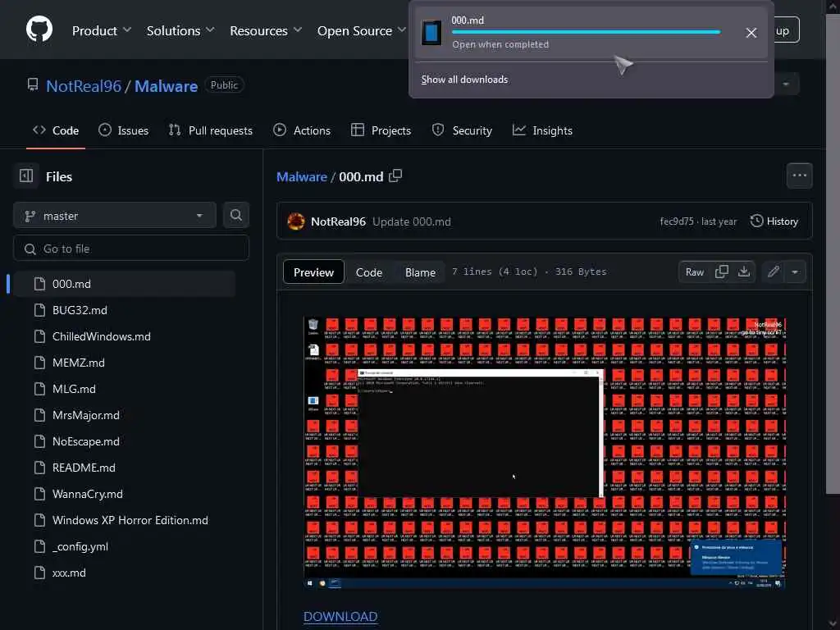Copy raw file contents icon
840x630 pixels.
pos(722,272)
